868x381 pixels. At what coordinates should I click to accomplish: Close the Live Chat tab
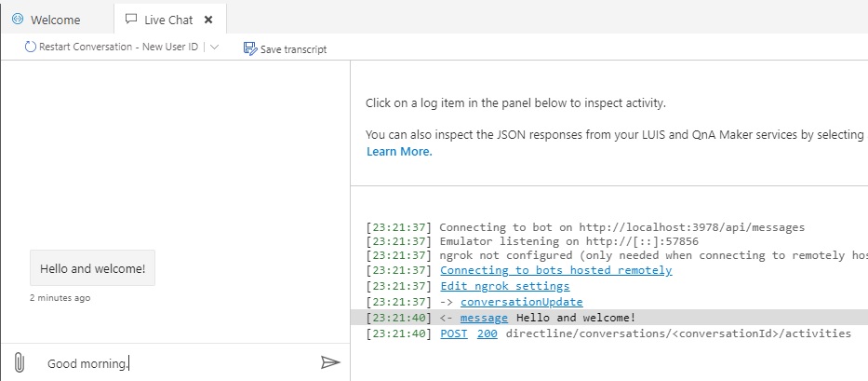pos(207,20)
